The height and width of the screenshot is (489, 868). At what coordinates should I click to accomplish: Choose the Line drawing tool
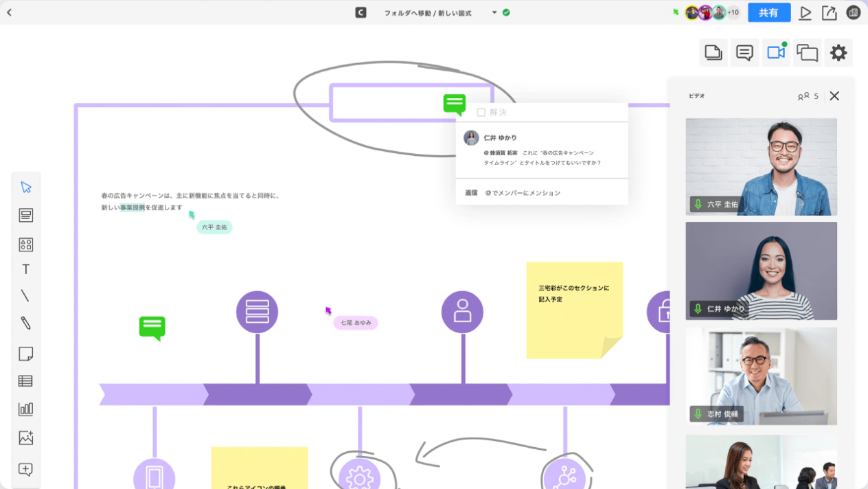(x=25, y=295)
